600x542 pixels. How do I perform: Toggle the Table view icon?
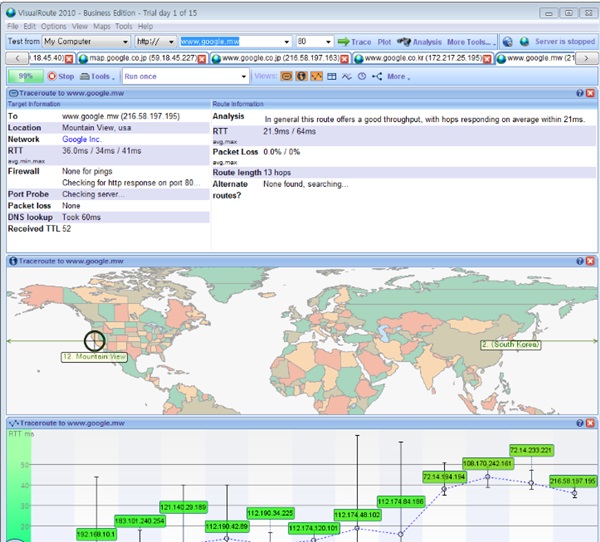point(332,76)
